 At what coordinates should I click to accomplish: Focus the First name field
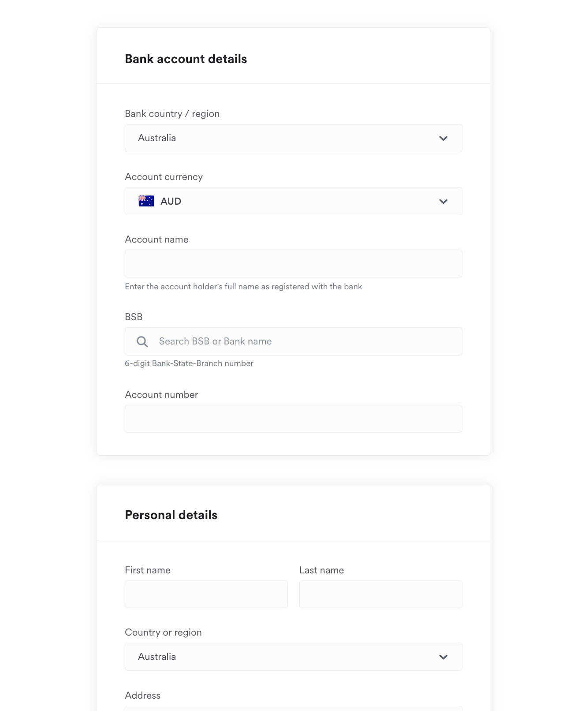click(206, 595)
